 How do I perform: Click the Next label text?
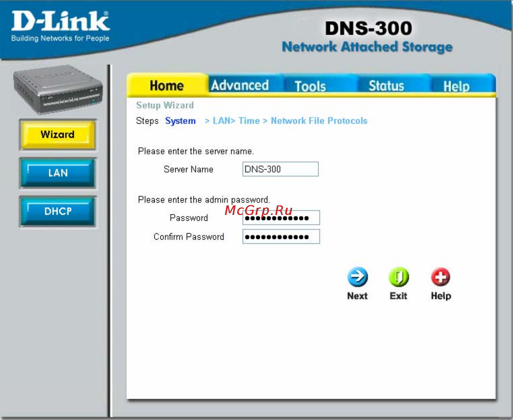click(357, 296)
